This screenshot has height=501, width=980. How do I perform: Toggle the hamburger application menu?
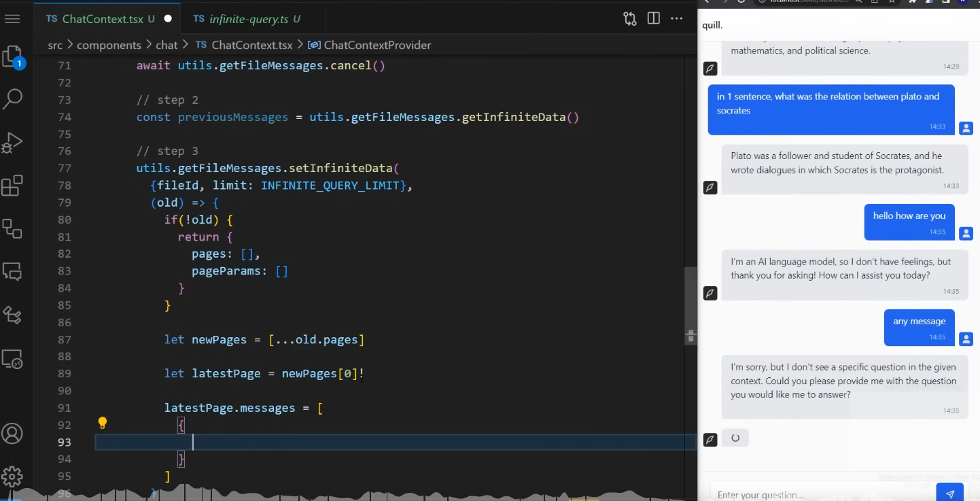click(12, 19)
